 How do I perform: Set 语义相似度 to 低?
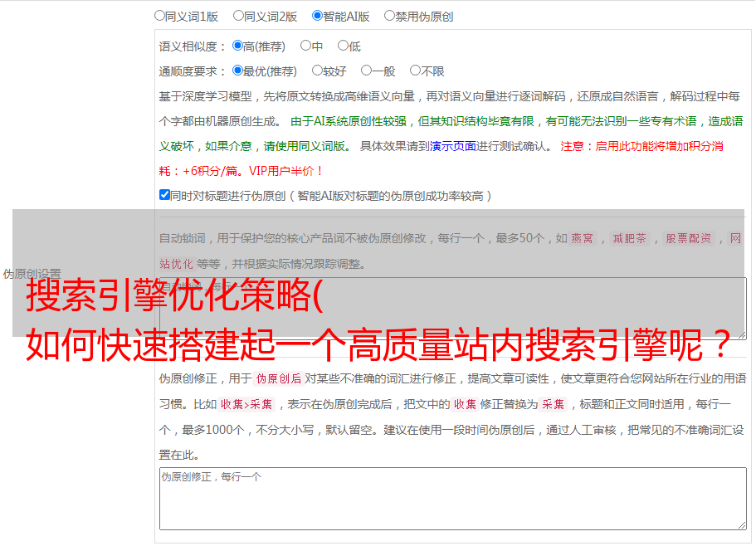(x=343, y=46)
